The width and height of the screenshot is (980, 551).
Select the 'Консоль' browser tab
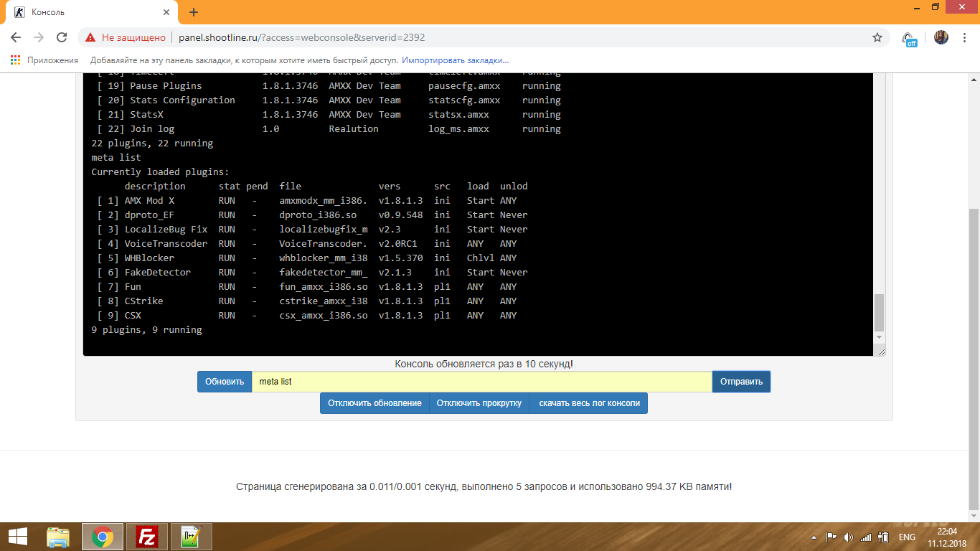(x=93, y=12)
